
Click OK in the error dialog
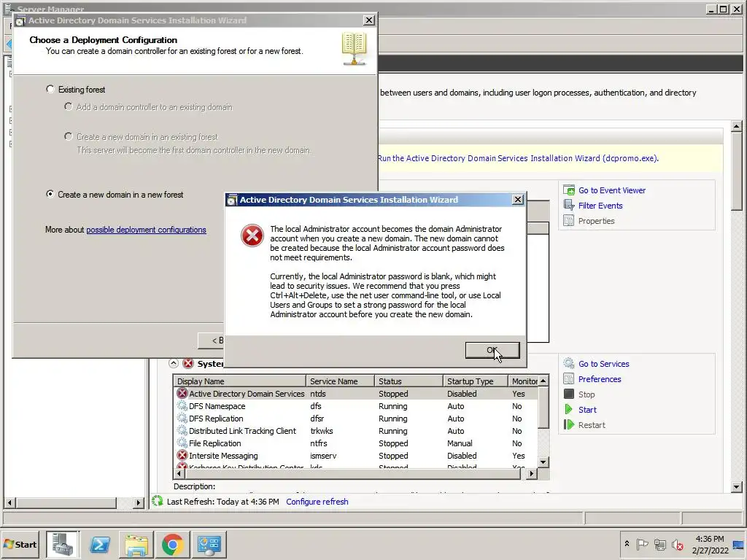[492, 351]
